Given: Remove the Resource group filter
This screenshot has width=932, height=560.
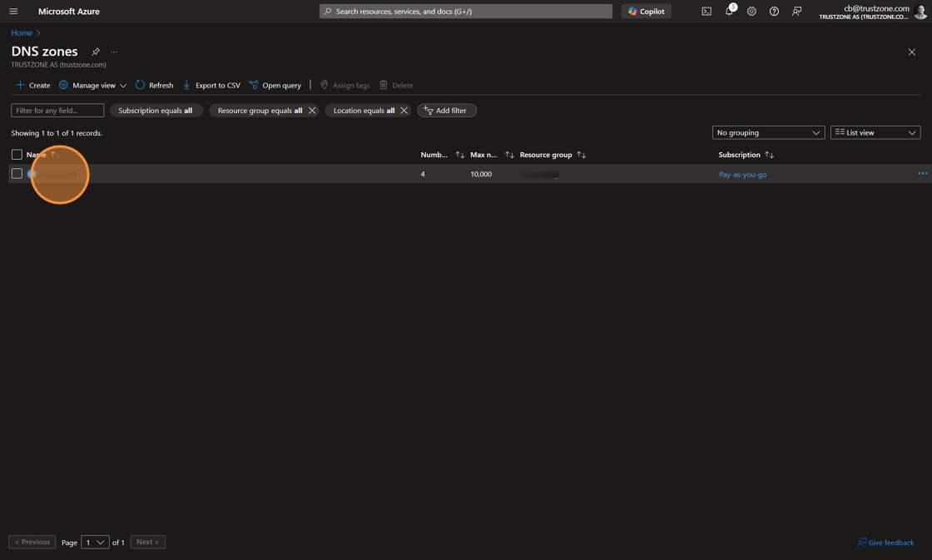Looking at the screenshot, I should (x=312, y=111).
